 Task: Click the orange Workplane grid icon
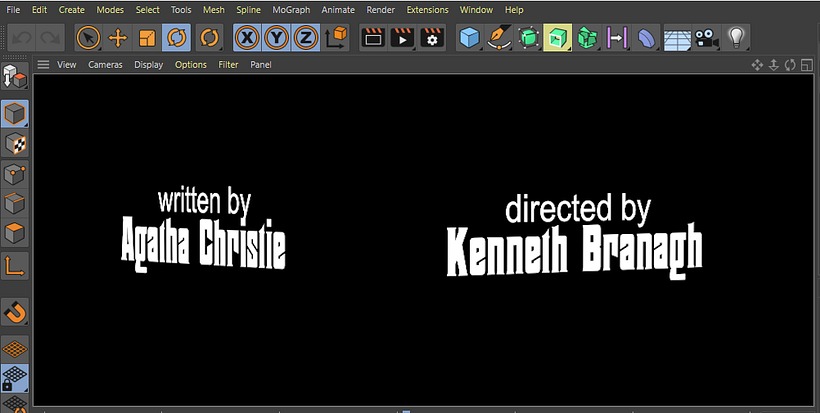(x=15, y=349)
